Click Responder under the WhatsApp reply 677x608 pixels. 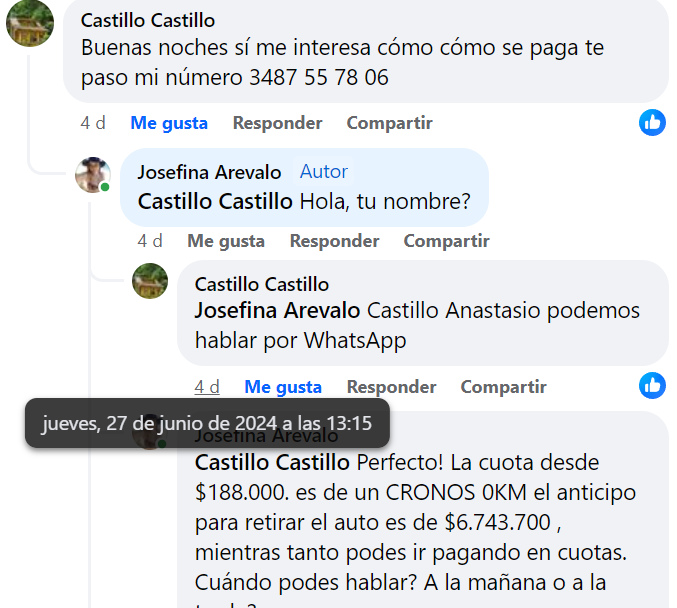(x=391, y=387)
